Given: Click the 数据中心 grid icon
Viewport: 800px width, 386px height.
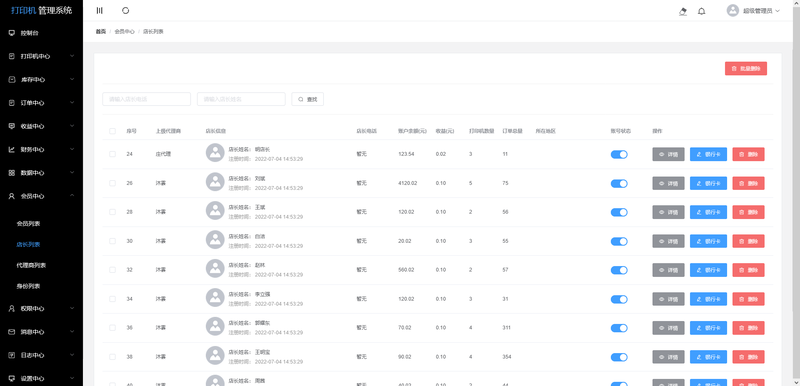Looking at the screenshot, I should [12, 173].
